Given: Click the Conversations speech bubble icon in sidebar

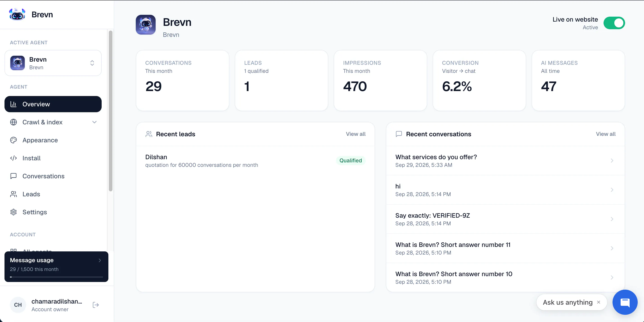Looking at the screenshot, I should (x=13, y=176).
